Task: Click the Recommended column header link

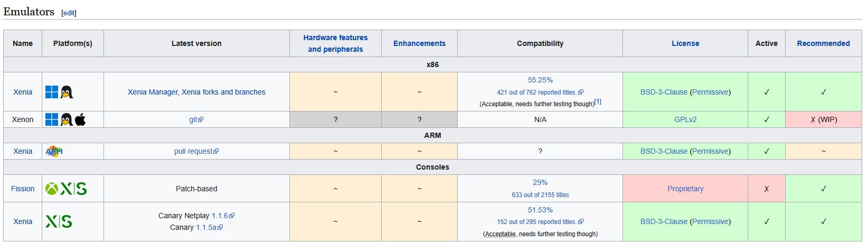Action: (x=823, y=43)
